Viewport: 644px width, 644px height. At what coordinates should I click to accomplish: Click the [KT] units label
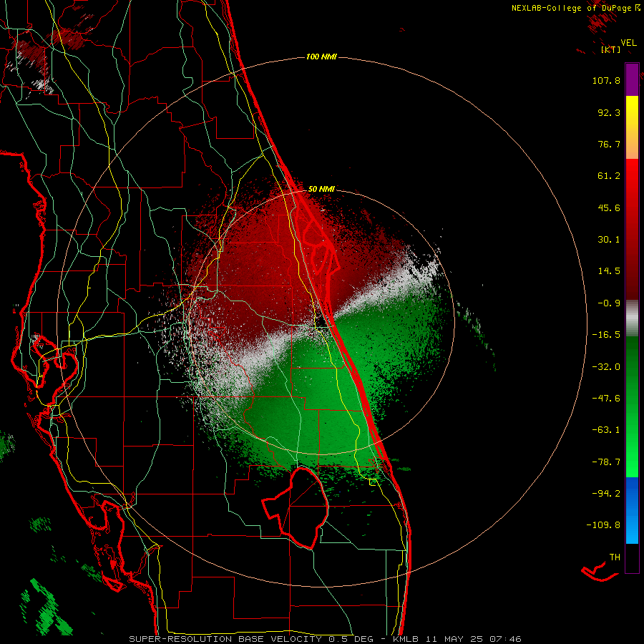[611, 49]
